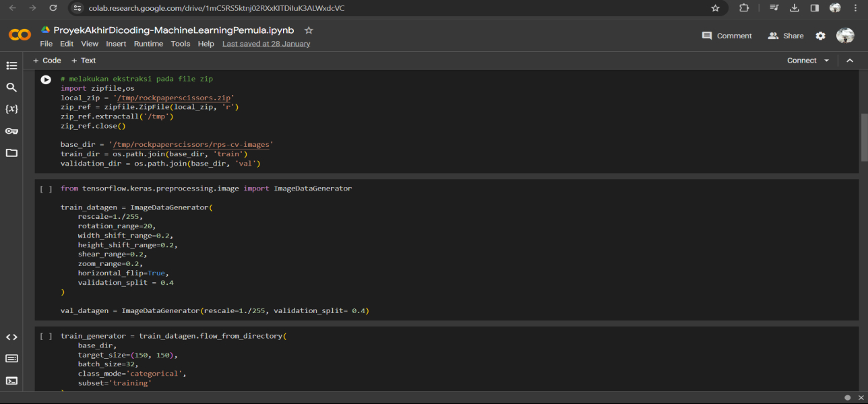Open the Find and replace search icon
Screen dimensions: 868x404
click(x=11, y=88)
